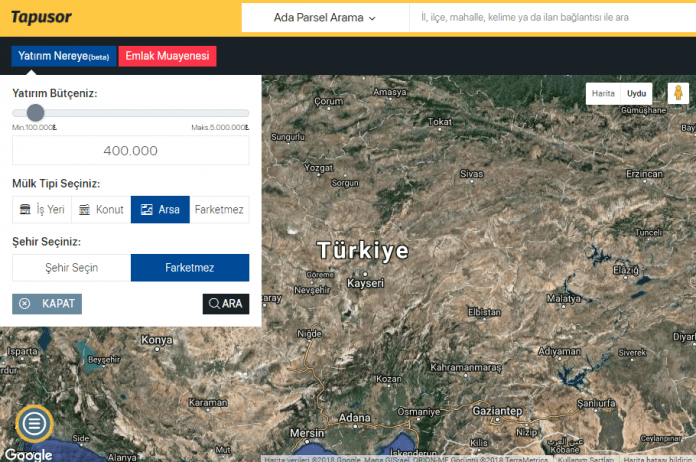Viewport: 696px width, 462px height.
Task: Click the Kahramanmaraş city label
Action: pos(466,367)
